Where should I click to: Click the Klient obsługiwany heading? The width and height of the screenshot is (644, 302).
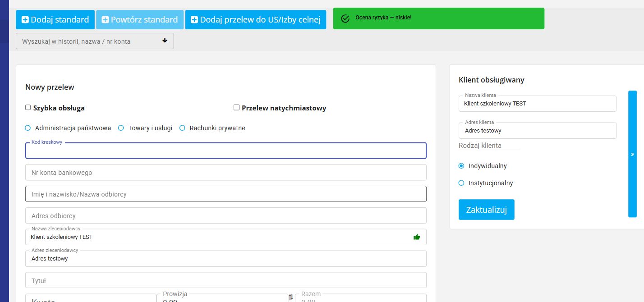click(x=492, y=80)
